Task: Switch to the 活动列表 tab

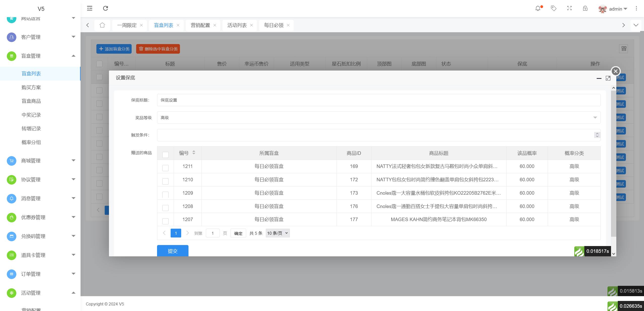Action: (x=237, y=25)
